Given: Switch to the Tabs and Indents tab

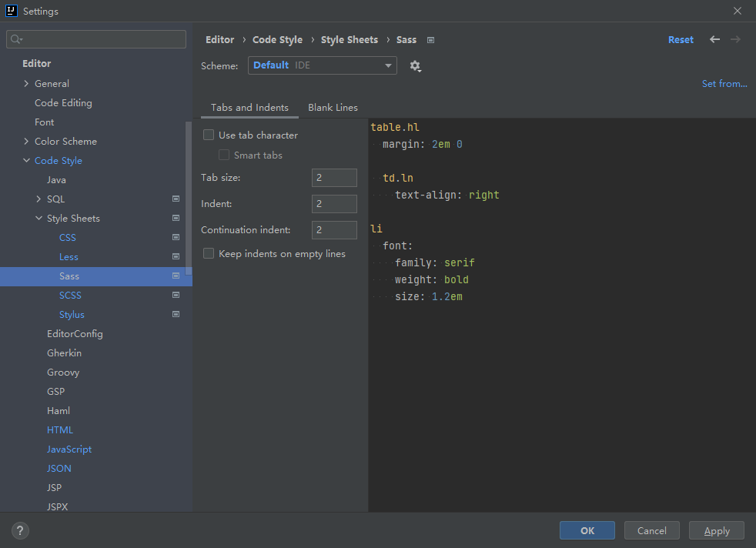Looking at the screenshot, I should point(249,108).
